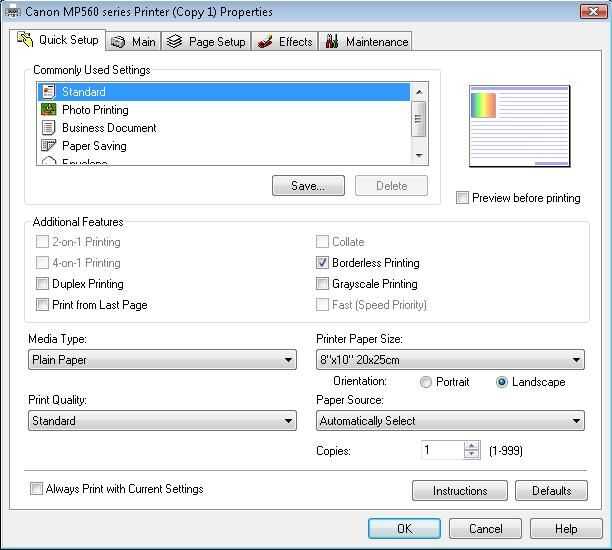Click the Photo Printing profile icon
Viewport: 612px width, 550px height.
49,110
